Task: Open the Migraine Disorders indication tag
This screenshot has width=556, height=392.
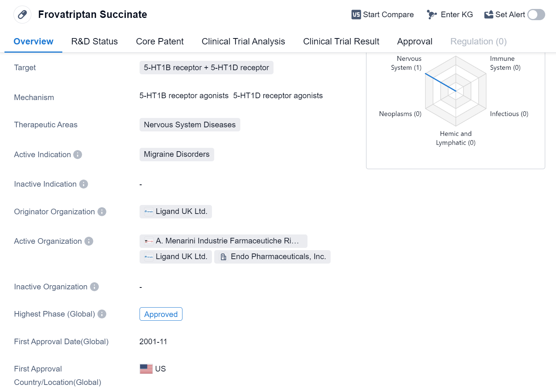Action: pos(177,154)
